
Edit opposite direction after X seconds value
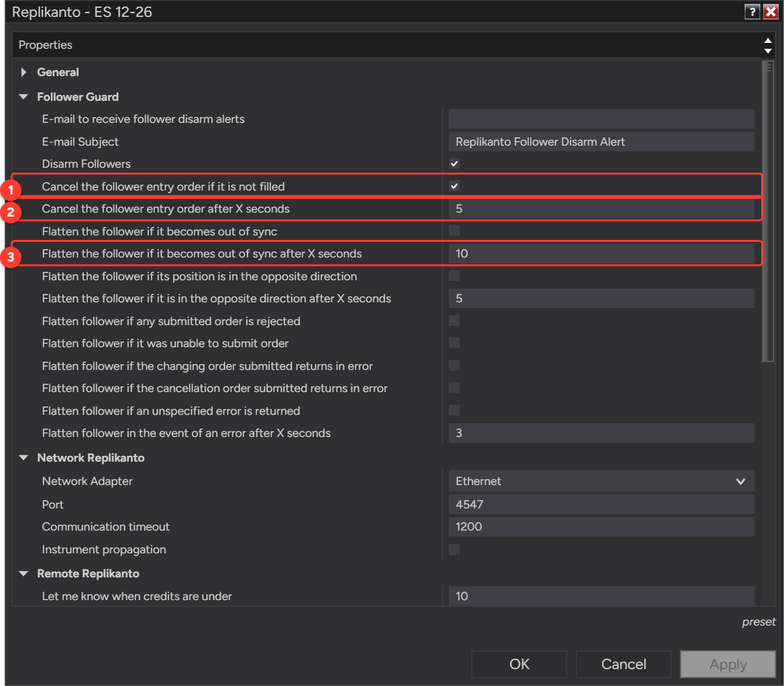pos(601,298)
